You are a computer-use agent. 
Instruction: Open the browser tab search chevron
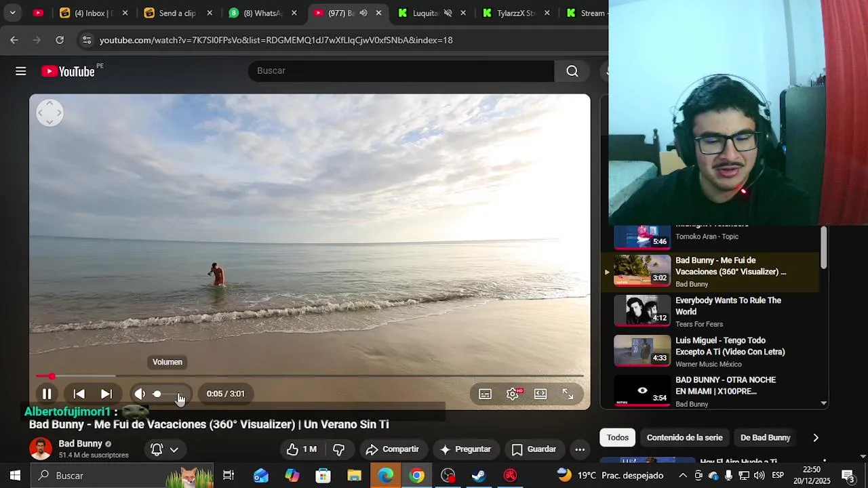(12, 13)
